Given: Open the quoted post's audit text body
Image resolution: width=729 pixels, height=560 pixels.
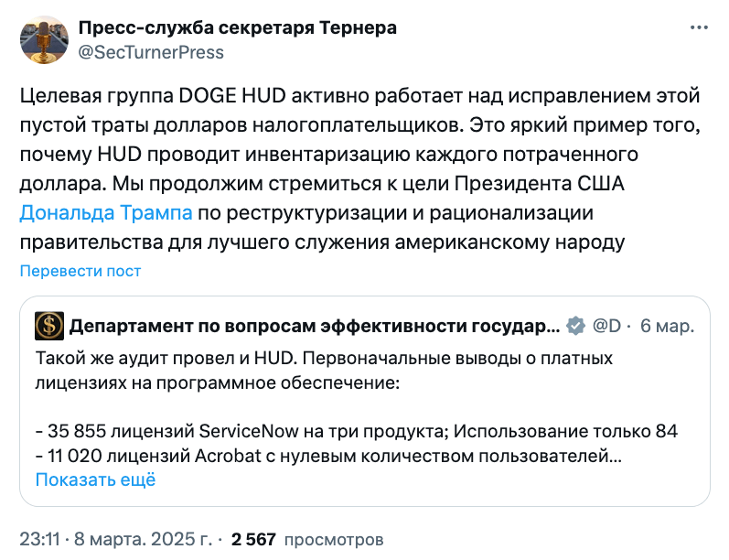Looking at the screenshot, I should click(x=325, y=369).
